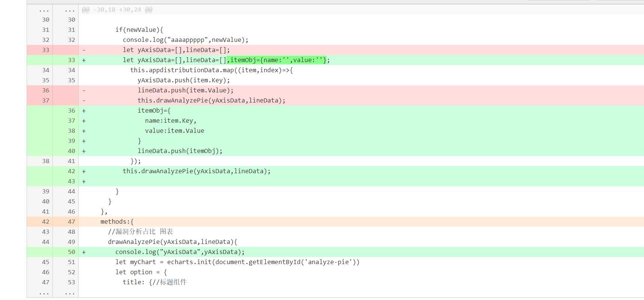Click the plus marker on added line 43
Screen dimensions: 644x300
84,181
